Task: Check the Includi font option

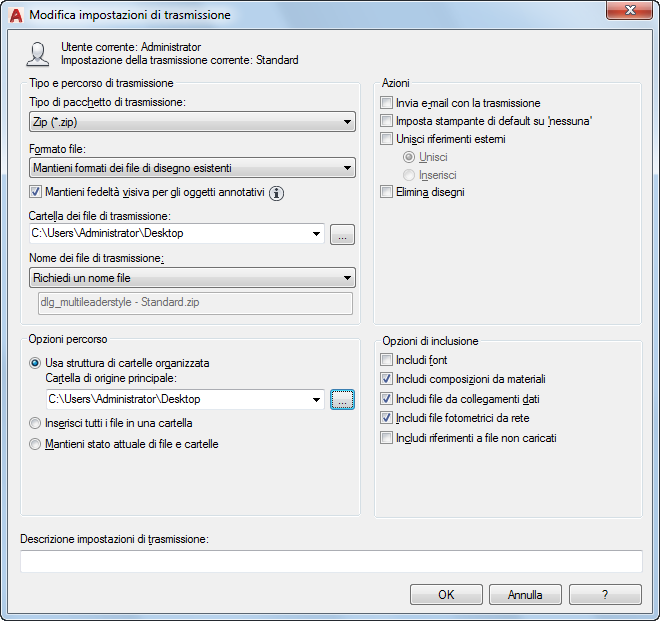Action: tap(386, 360)
